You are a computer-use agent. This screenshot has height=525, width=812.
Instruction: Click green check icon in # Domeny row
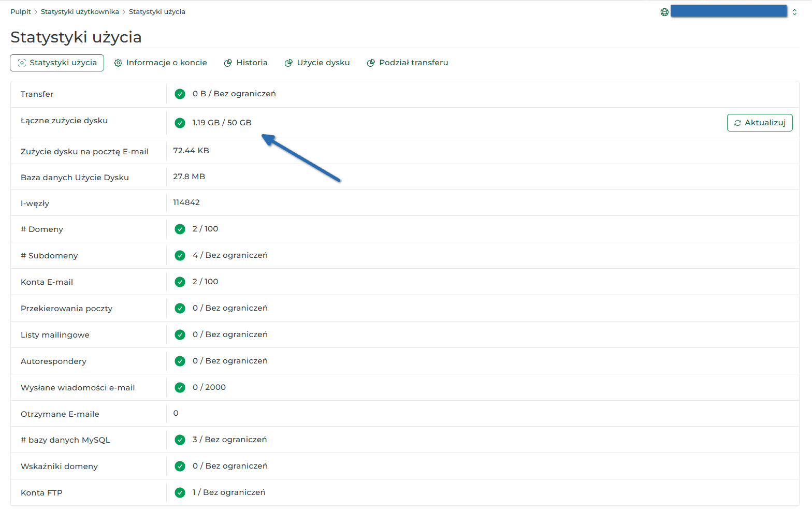(180, 229)
